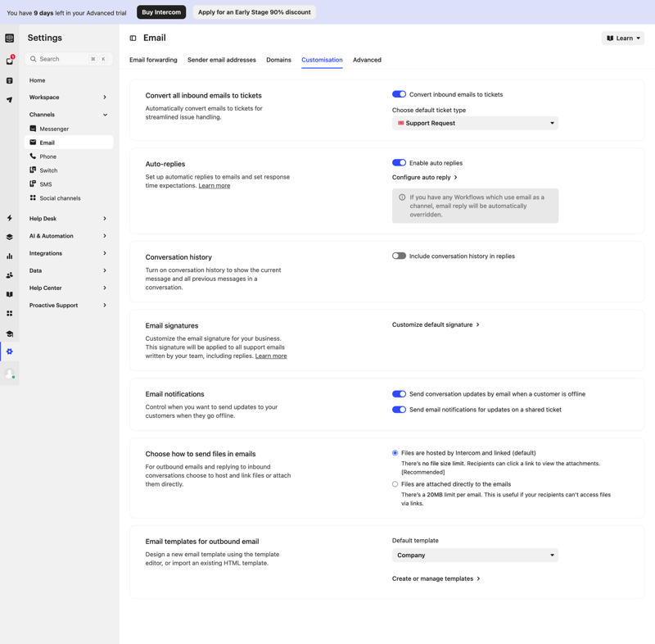Click the Settings gear icon in the sidebar

click(x=9, y=351)
